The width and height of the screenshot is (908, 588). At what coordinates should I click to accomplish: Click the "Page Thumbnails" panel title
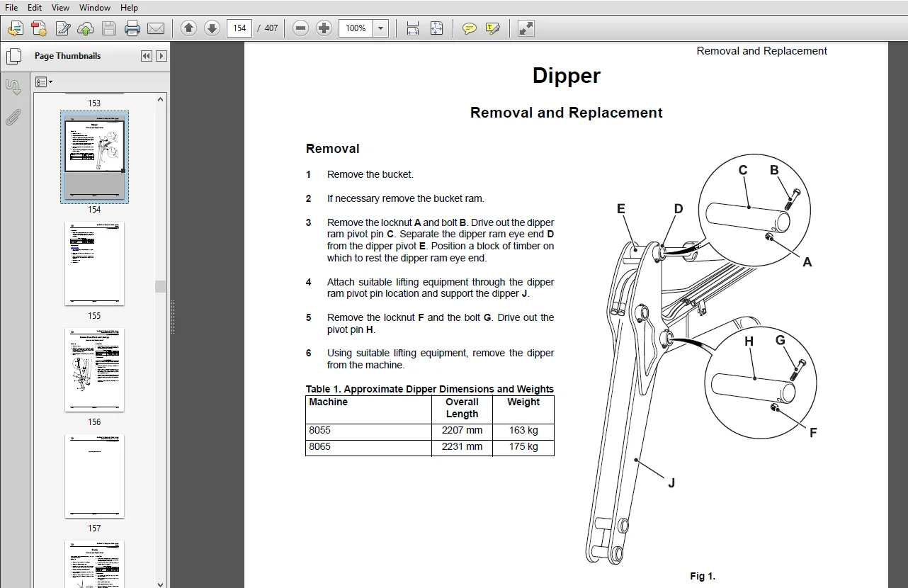[x=68, y=56]
